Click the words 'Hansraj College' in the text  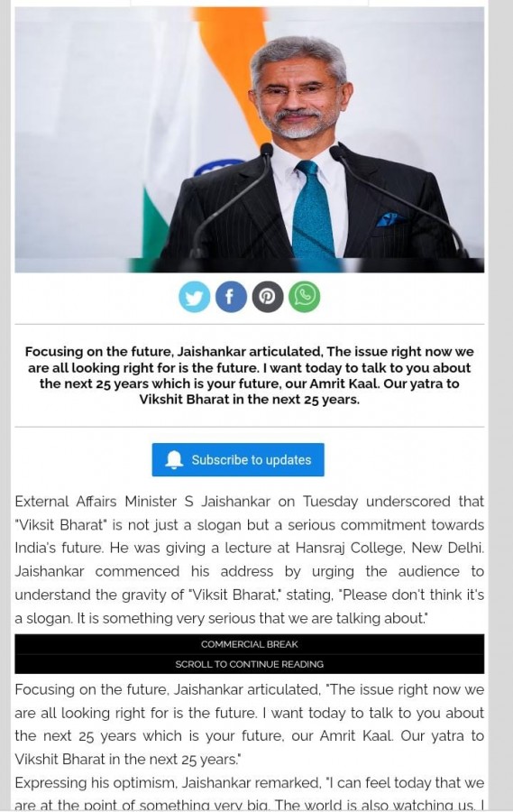click(346, 548)
